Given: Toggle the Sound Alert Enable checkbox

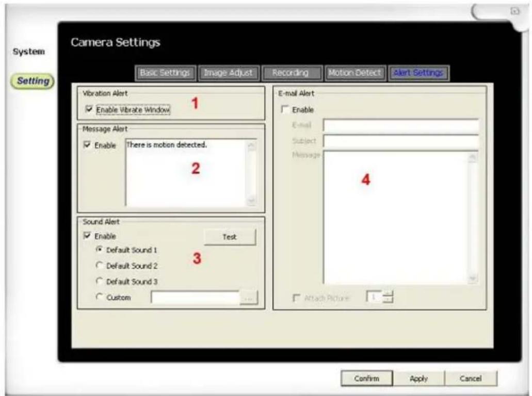Looking at the screenshot, I should point(87,236).
